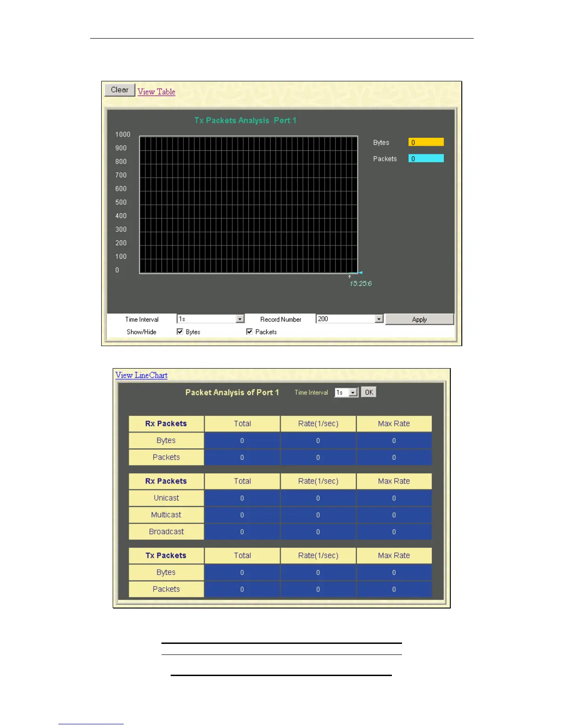Open the View Table link
563x728 pixels.
(x=156, y=92)
